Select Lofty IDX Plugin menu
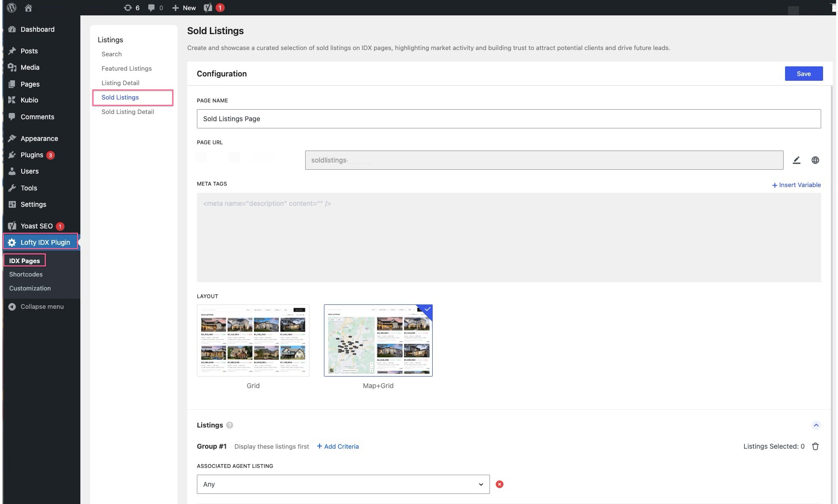 click(41, 242)
